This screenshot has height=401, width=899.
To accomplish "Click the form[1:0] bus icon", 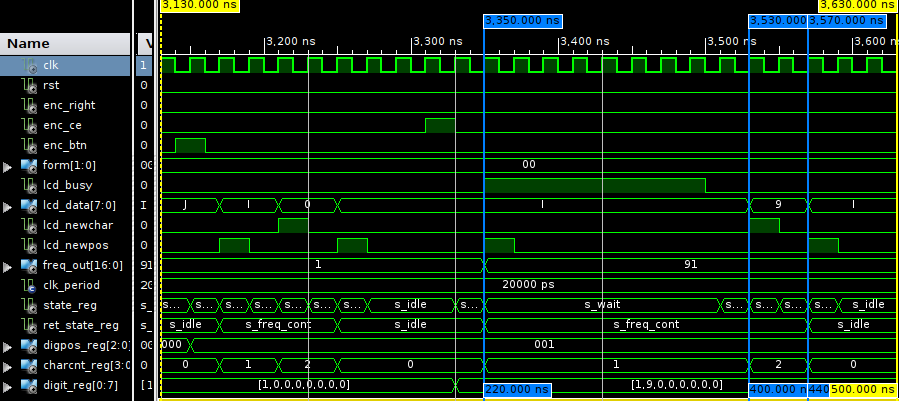I will (x=29, y=165).
